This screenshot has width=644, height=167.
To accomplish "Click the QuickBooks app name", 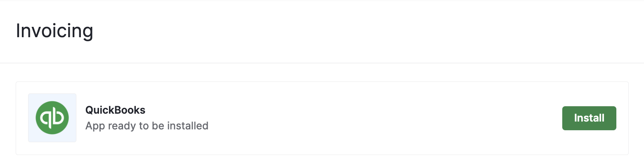I will [115, 110].
